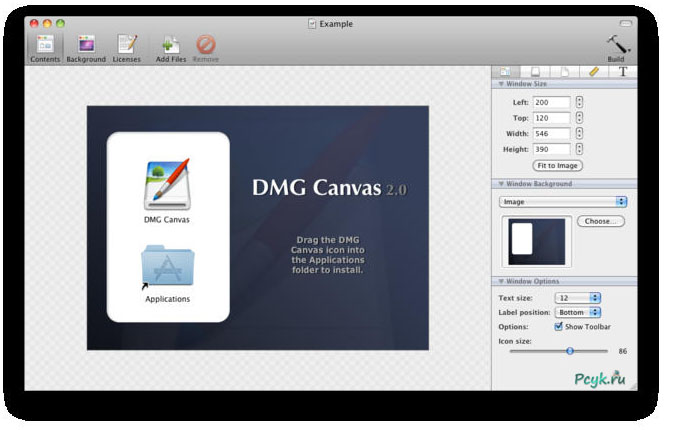Click the stepper beside the Left field
This screenshot has height=430, width=677.
(579, 102)
